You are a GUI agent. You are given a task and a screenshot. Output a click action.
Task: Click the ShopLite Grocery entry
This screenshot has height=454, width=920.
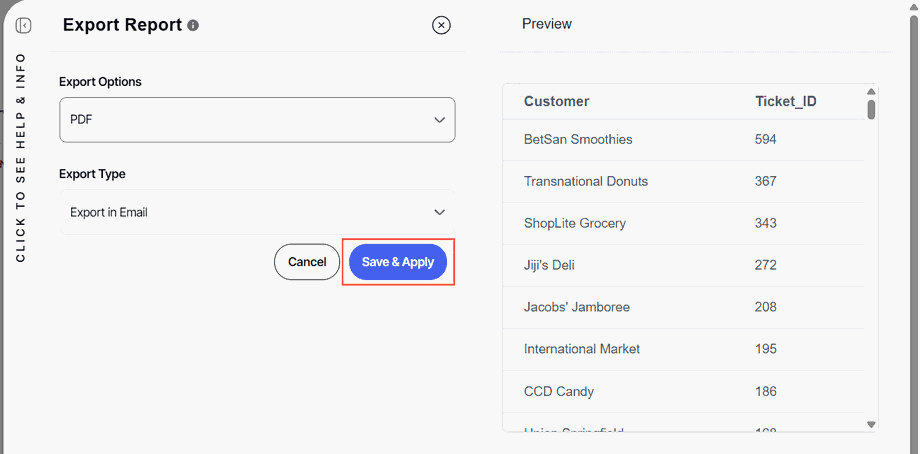pyautogui.click(x=575, y=223)
